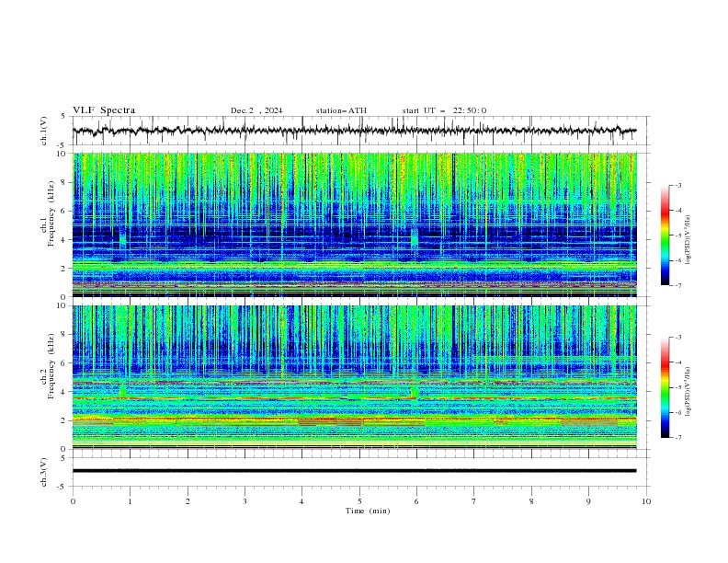Click the log(PSD) label beside the ch.2 colorbar

point(688,391)
